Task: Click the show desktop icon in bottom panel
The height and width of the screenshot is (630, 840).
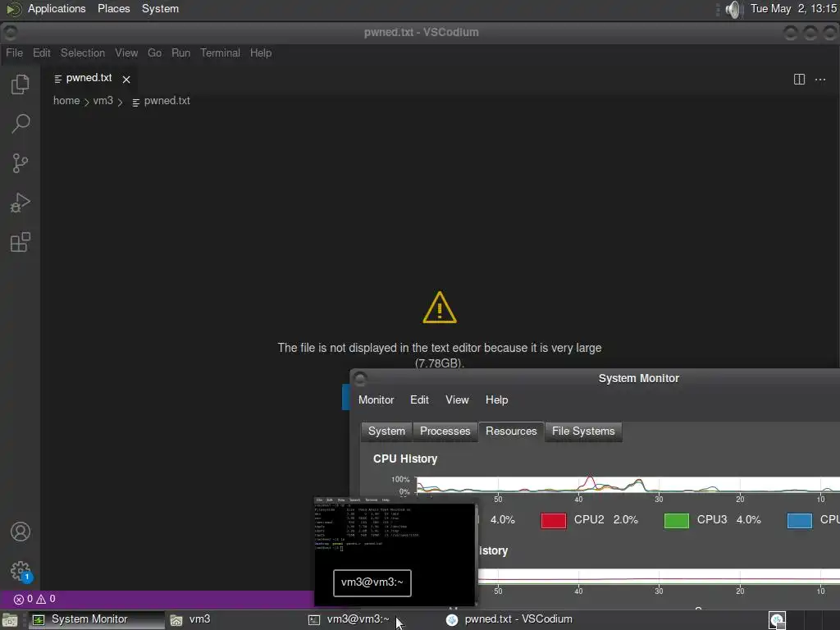Action: click(x=10, y=620)
